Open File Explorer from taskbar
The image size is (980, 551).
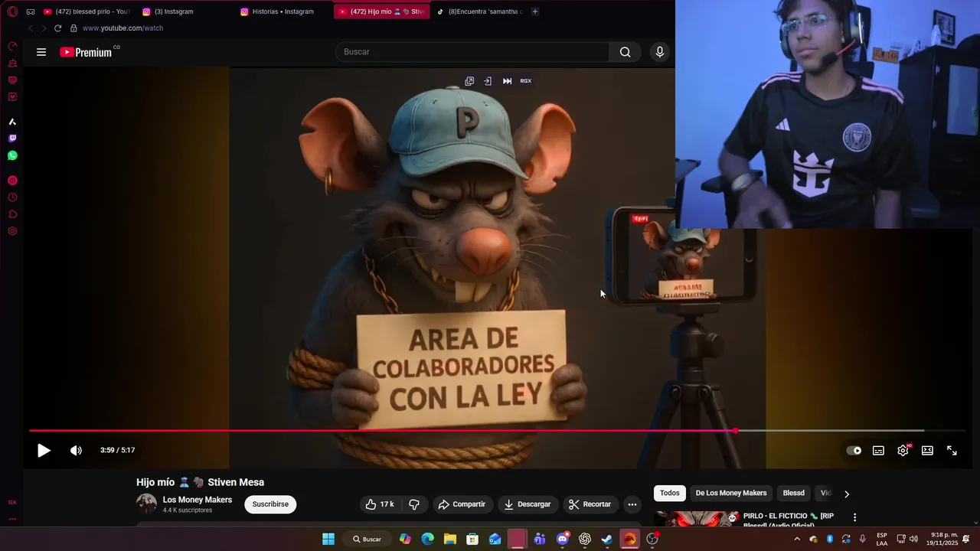(x=450, y=539)
